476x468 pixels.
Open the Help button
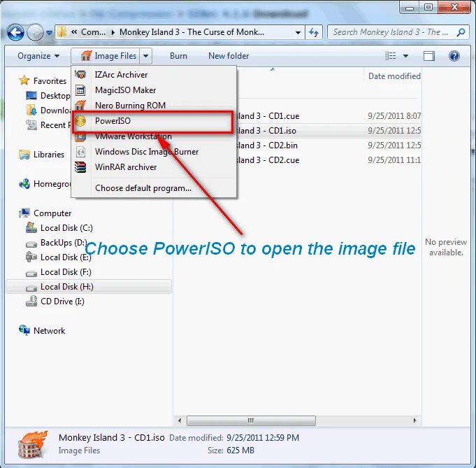[454, 56]
